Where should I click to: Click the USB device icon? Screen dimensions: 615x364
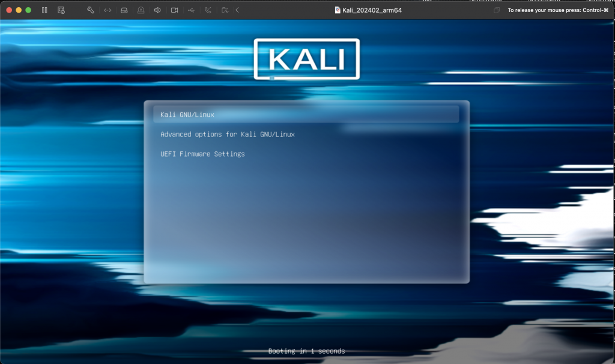point(192,10)
